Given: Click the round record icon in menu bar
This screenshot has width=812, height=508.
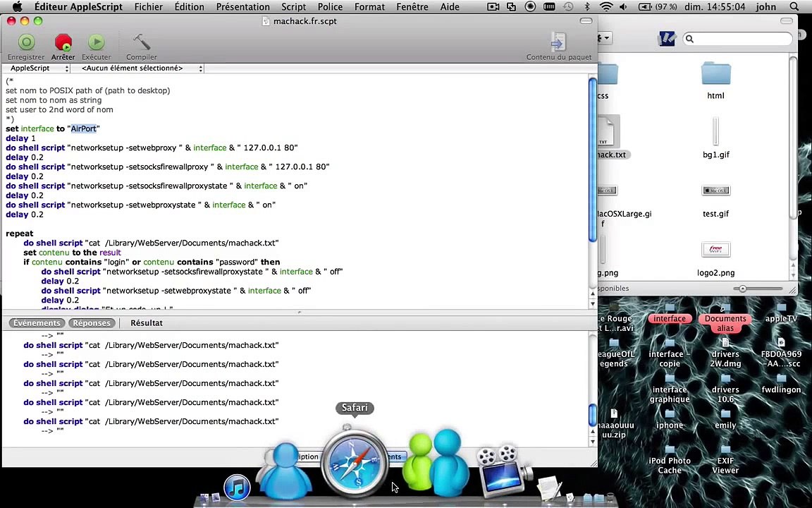Looking at the screenshot, I should click(530, 7).
